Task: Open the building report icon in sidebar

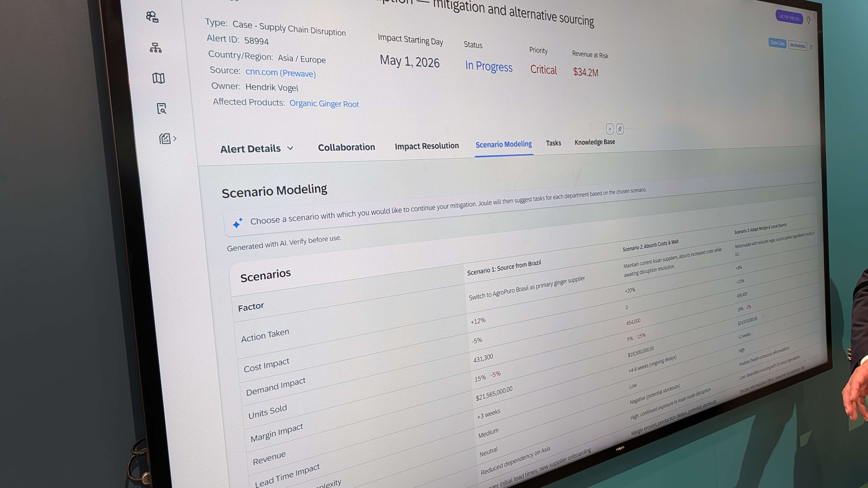Action: [165, 138]
